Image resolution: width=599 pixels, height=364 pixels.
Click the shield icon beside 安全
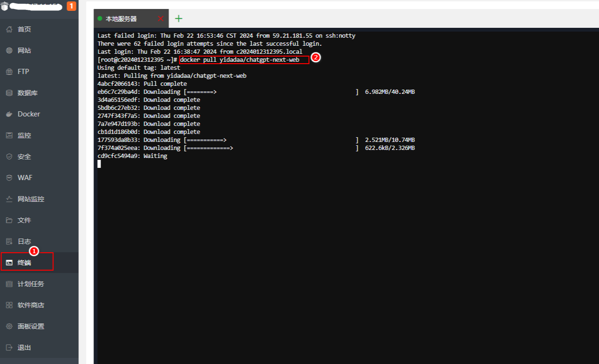(9, 157)
